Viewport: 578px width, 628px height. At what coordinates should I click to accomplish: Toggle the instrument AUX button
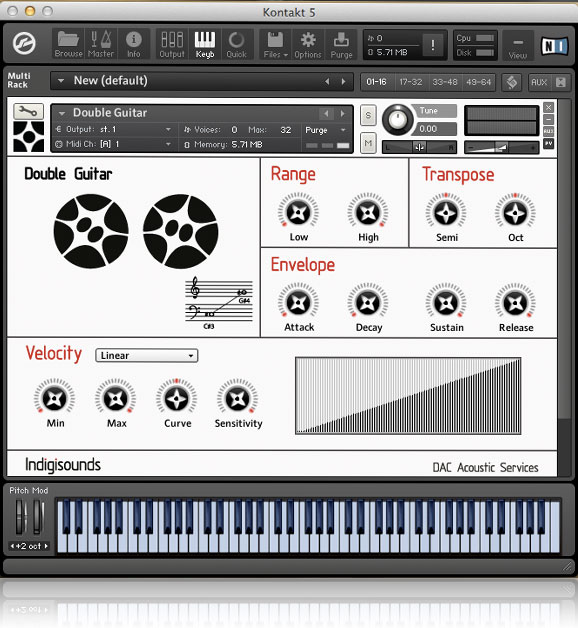[548, 131]
